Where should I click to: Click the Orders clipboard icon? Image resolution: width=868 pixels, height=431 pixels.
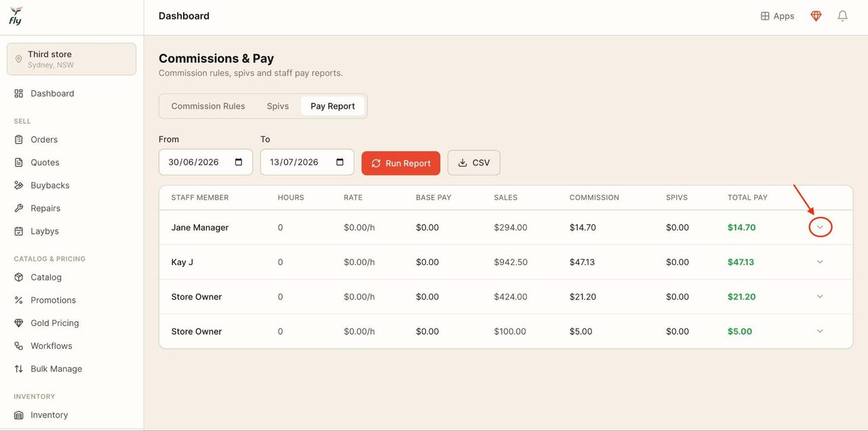point(19,140)
